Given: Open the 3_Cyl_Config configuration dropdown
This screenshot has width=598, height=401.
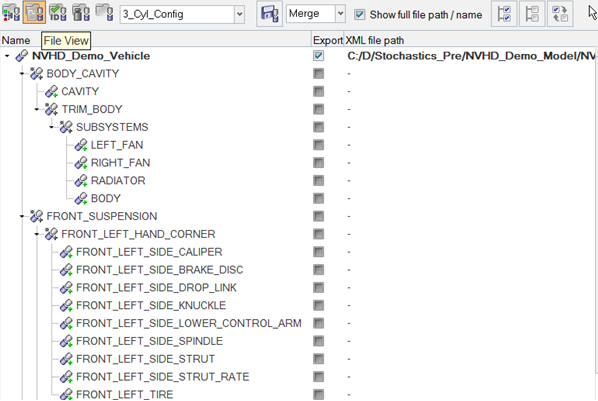Looking at the screenshot, I should (240, 14).
